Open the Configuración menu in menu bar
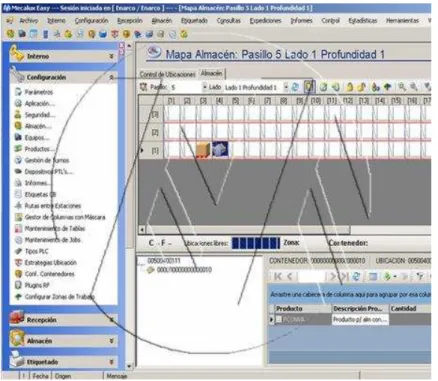 91,21
